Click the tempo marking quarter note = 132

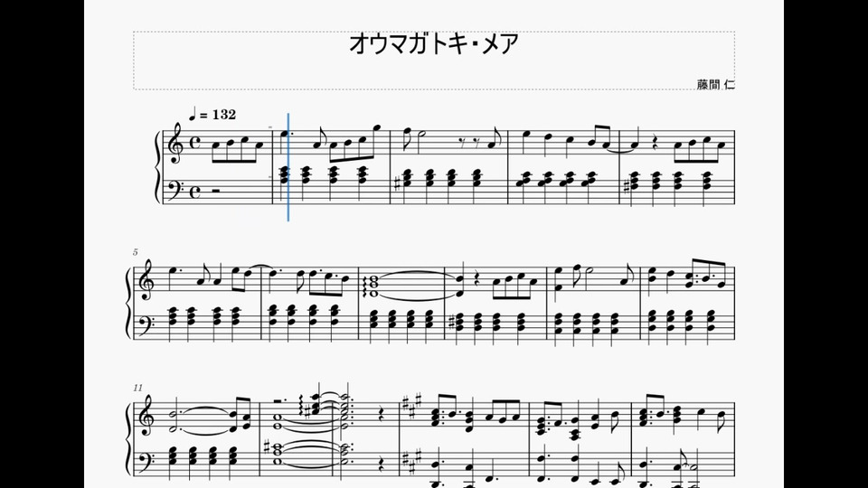pyautogui.click(x=212, y=115)
